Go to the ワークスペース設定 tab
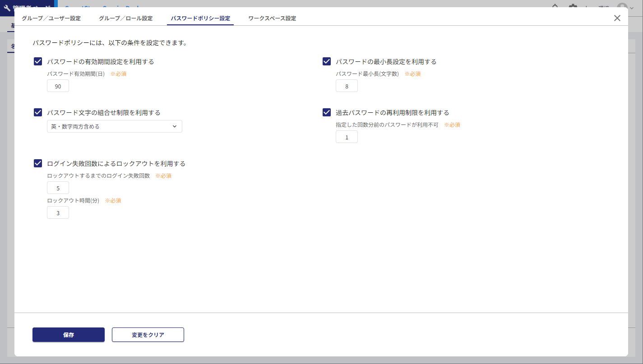This screenshot has height=364, width=643. 272,18
